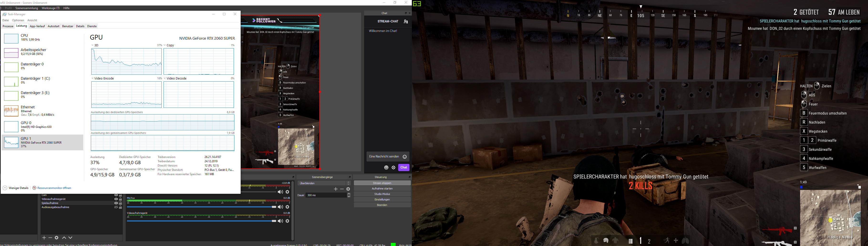
Task: Click the Stream stoppen button
Action: pos(382,183)
